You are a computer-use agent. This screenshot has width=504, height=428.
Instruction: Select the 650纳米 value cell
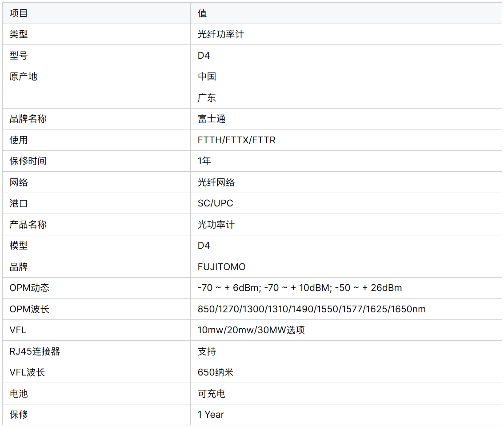[216, 372]
